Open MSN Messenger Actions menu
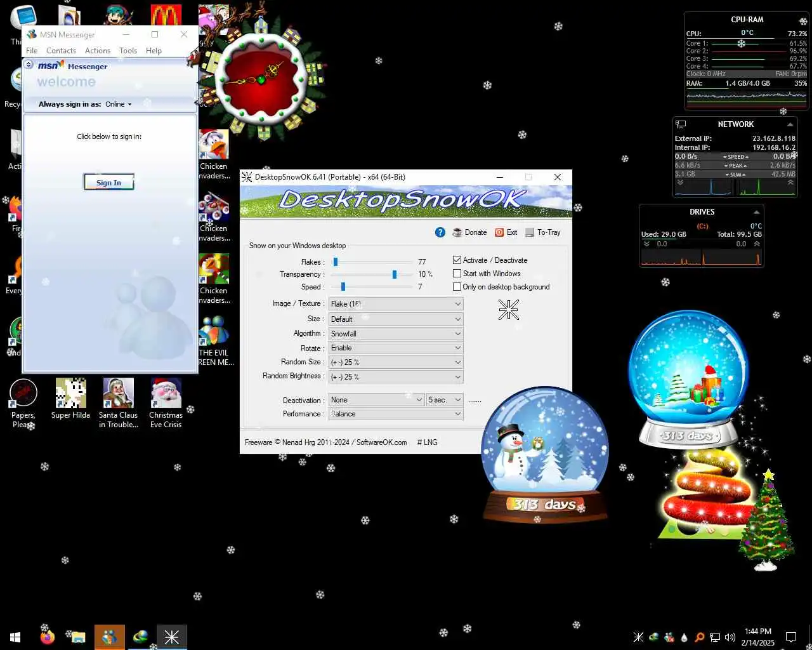The height and width of the screenshot is (650, 812). tap(98, 51)
